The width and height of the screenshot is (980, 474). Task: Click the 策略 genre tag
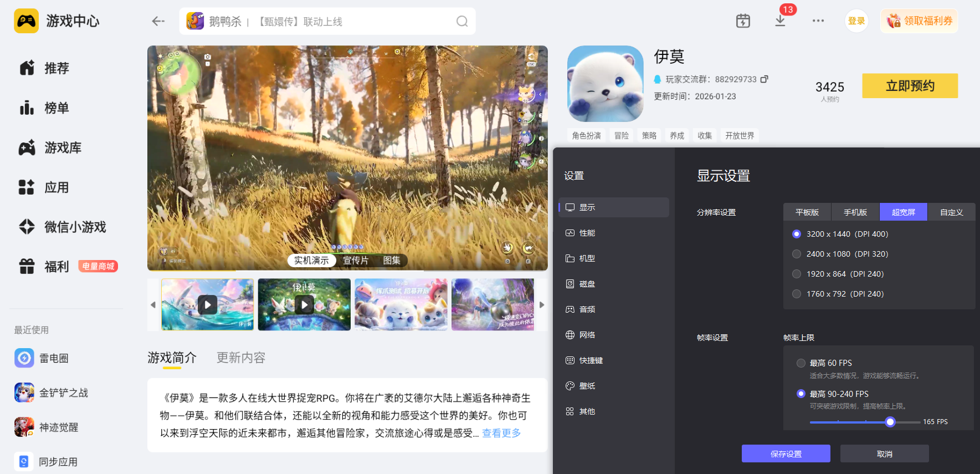(649, 136)
